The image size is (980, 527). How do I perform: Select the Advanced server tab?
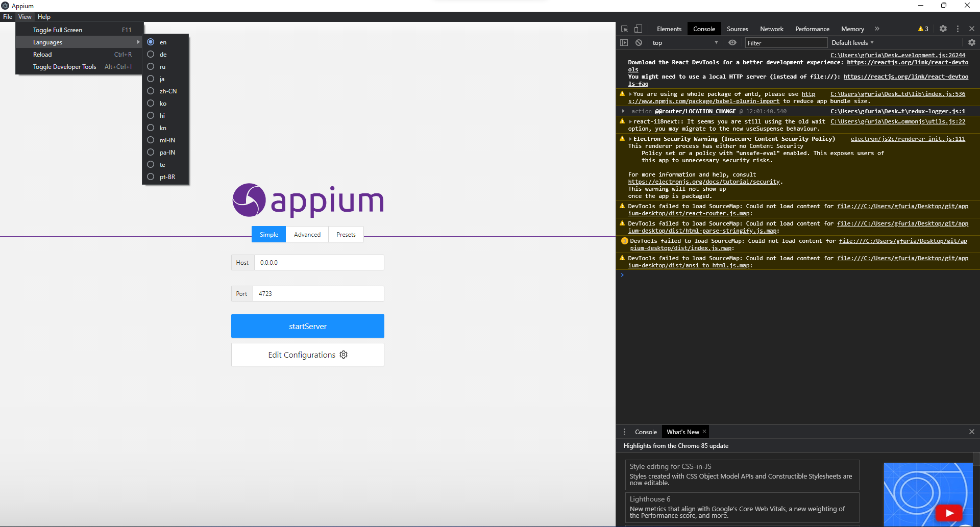coord(307,235)
